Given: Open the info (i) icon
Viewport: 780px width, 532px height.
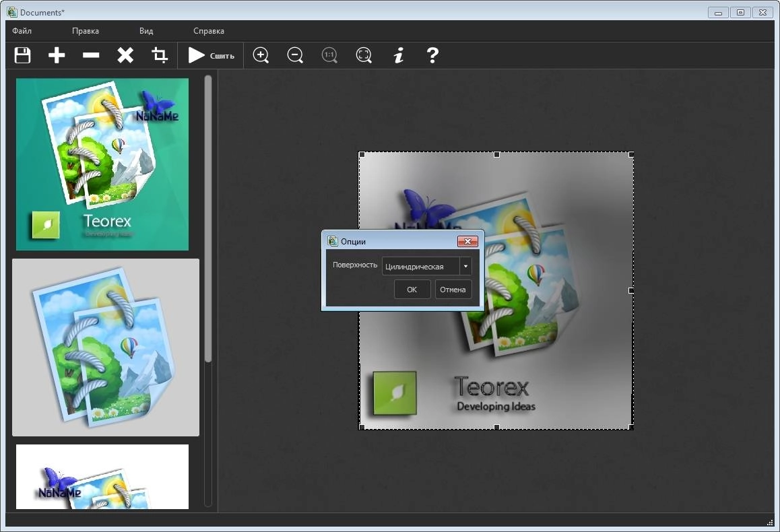Looking at the screenshot, I should [x=399, y=55].
